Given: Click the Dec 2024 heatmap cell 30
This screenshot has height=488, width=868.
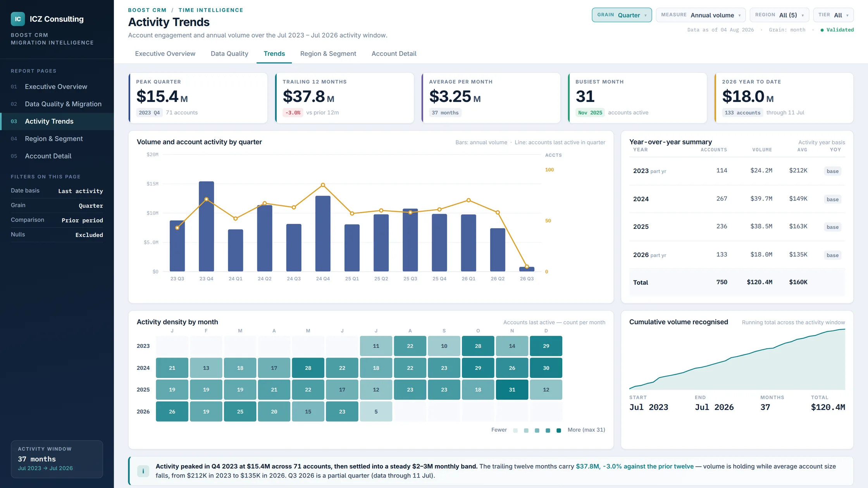Looking at the screenshot, I should [546, 368].
